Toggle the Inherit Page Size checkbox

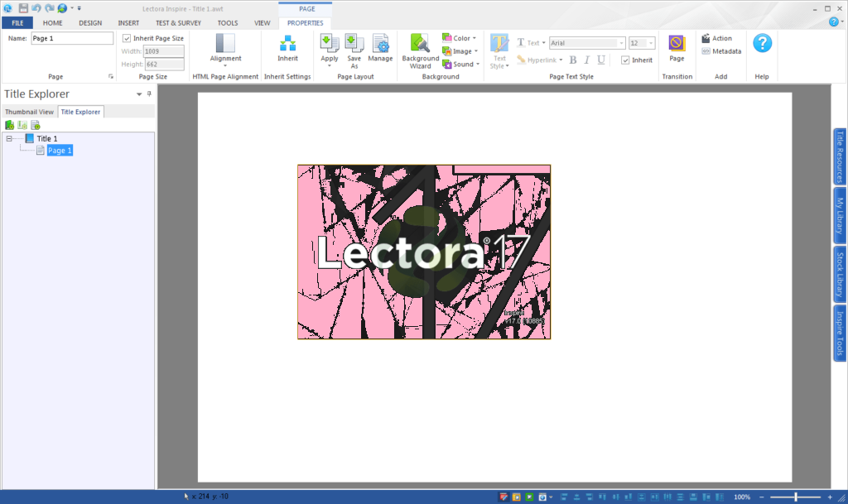127,38
